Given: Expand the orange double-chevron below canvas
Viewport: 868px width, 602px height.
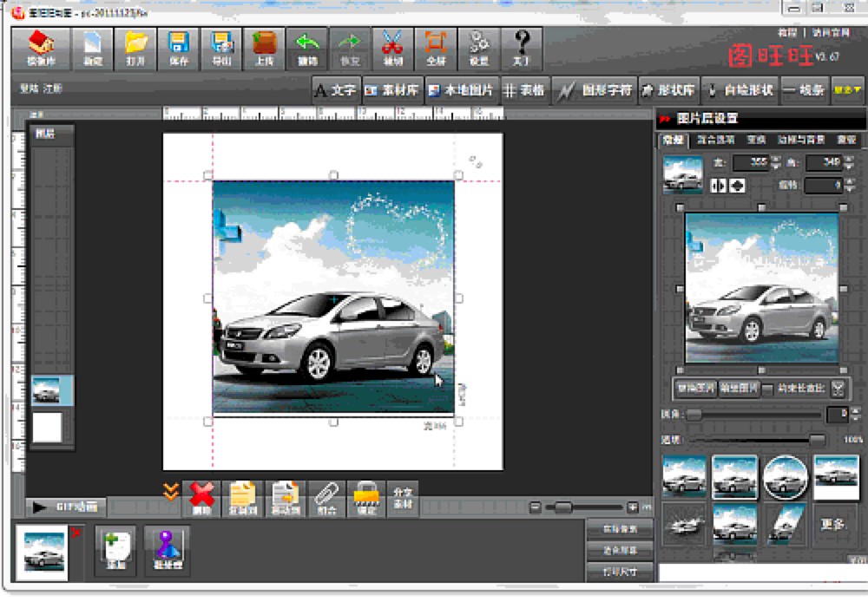Looking at the screenshot, I should click(171, 491).
